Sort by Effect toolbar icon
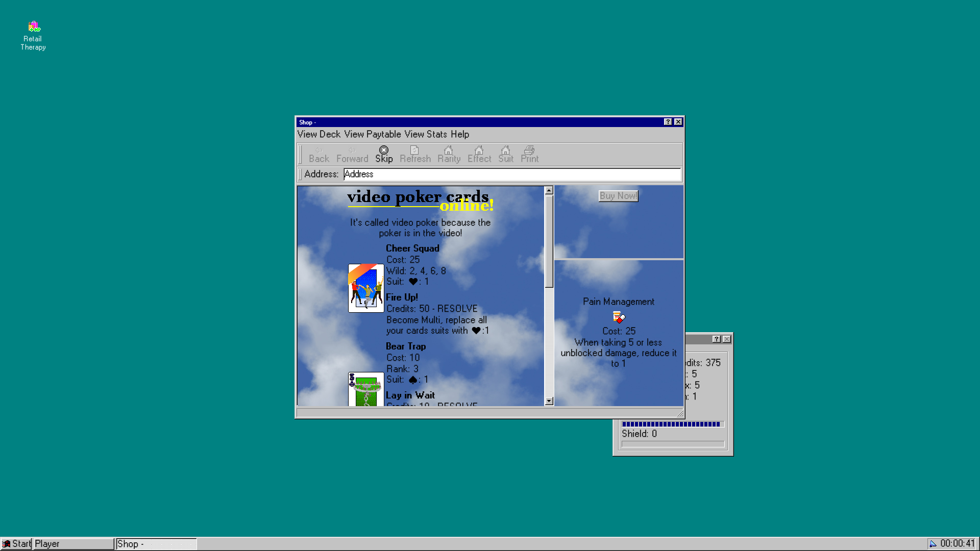Screen dimensions: 980x551 pyautogui.click(x=479, y=155)
